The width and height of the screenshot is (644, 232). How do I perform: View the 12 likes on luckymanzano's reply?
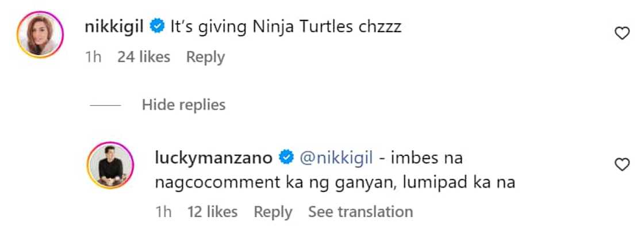pos(212,212)
